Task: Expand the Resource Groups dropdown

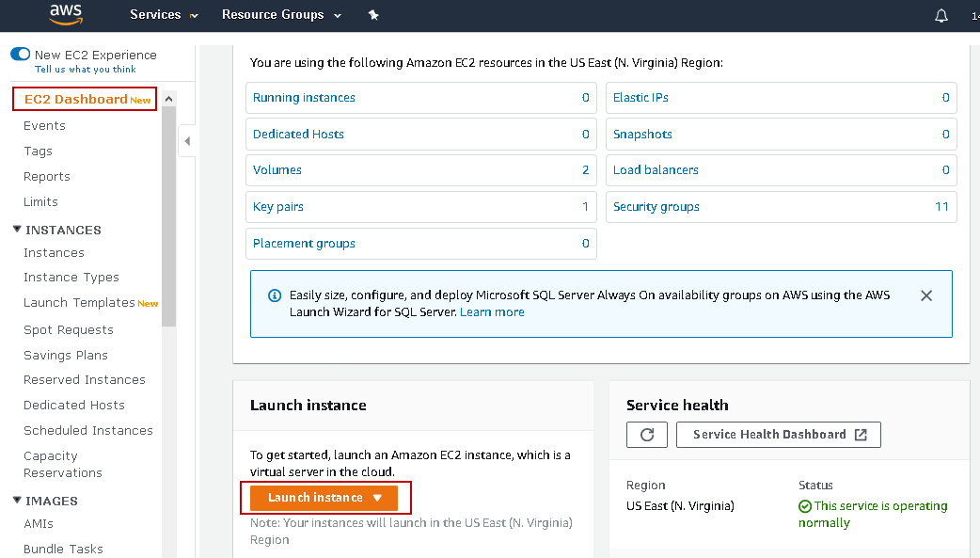Action: point(281,15)
